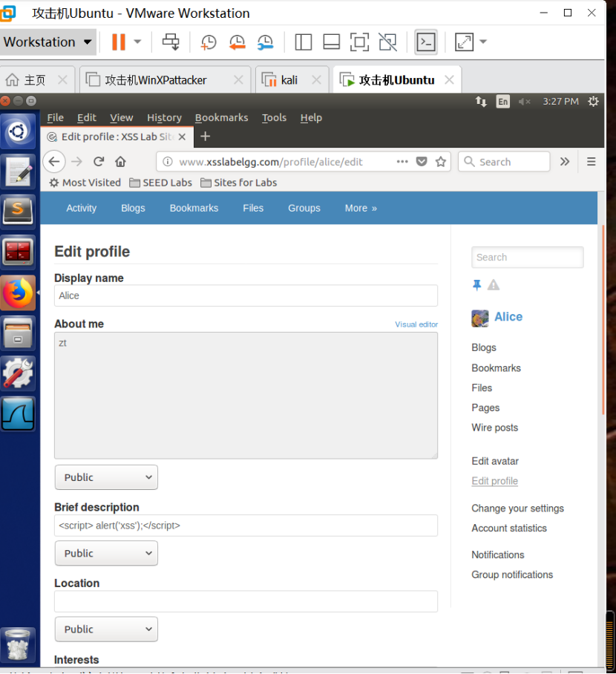Click inside the About me text area
Screen dimensions: 616x674
246,396
